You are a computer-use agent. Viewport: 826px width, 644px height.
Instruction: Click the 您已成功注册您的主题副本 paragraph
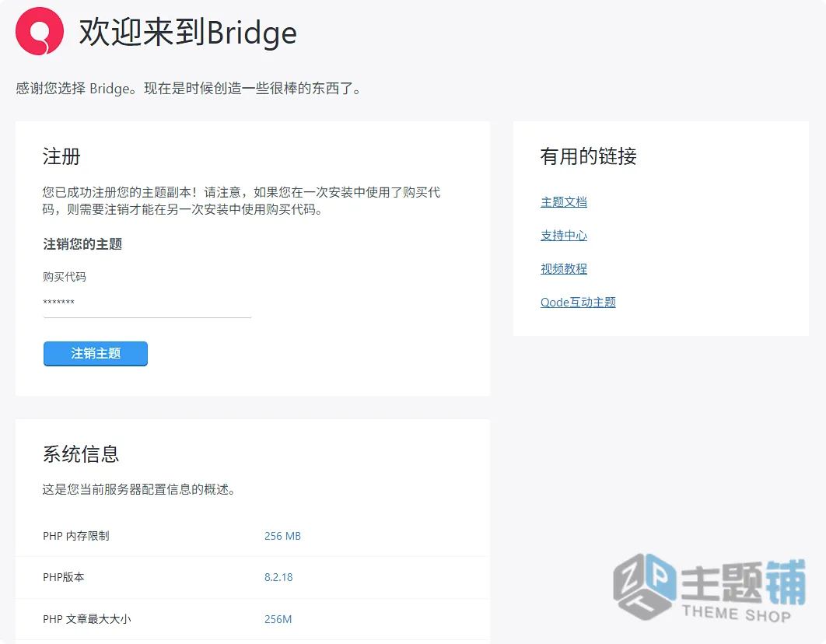click(x=241, y=201)
